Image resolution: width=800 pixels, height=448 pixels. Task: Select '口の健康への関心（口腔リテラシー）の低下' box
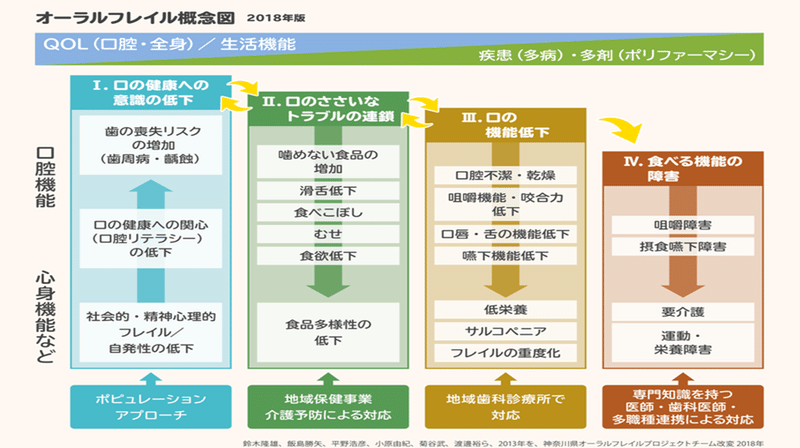tap(151, 238)
